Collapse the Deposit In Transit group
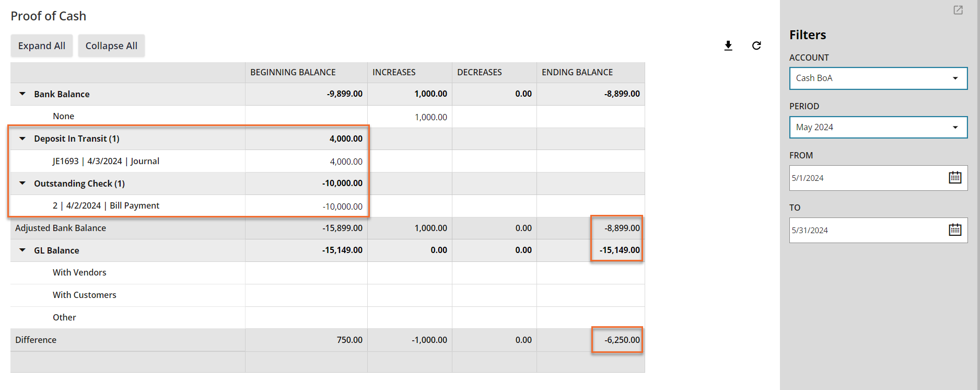This screenshot has height=390, width=980. pos(22,139)
